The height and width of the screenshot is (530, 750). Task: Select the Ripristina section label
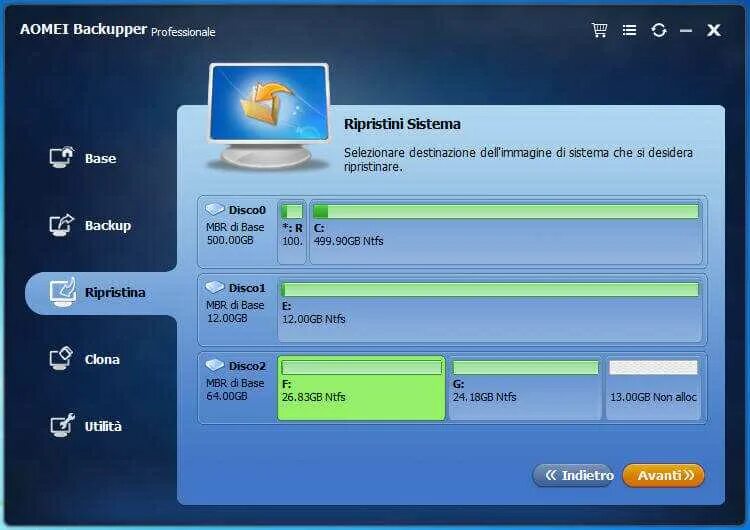click(x=115, y=292)
